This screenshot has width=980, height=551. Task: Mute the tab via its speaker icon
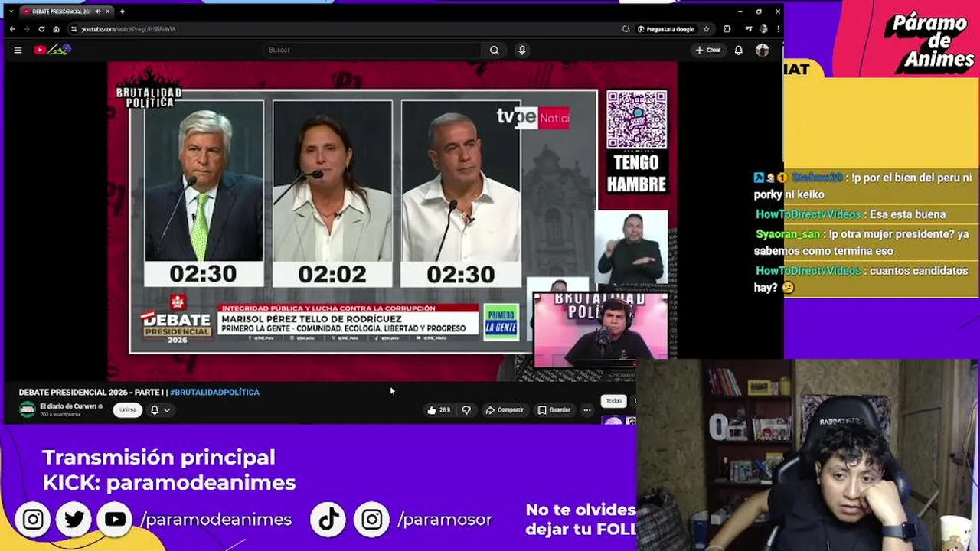point(97,11)
